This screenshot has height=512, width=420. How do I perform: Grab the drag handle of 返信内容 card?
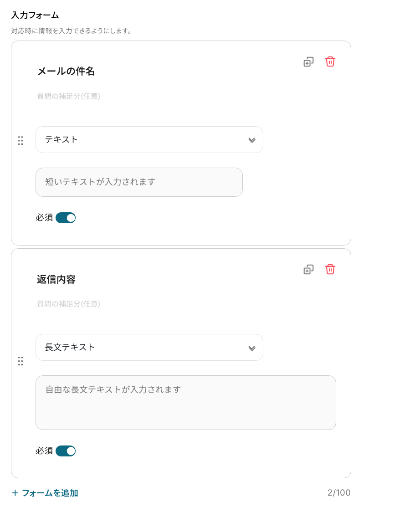coord(20,361)
